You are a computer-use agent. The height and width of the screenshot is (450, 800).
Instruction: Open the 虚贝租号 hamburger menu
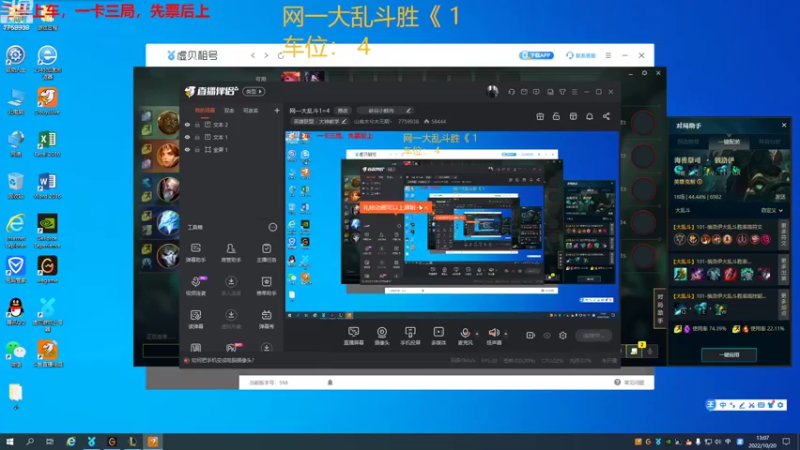point(608,55)
